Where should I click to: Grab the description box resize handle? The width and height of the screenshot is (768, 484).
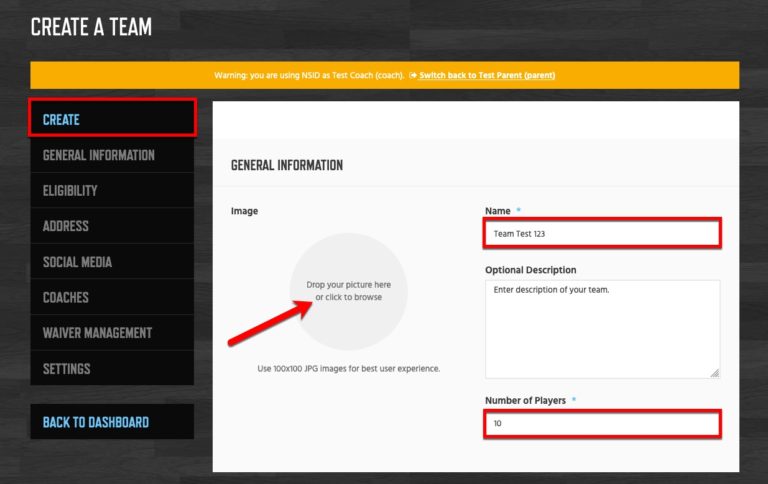[x=714, y=373]
